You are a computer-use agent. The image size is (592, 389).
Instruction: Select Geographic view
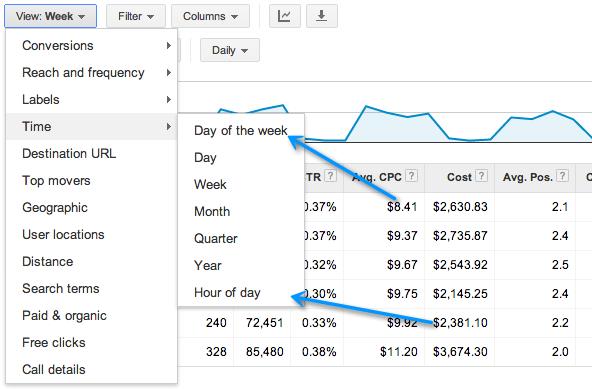[x=91, y=208]
